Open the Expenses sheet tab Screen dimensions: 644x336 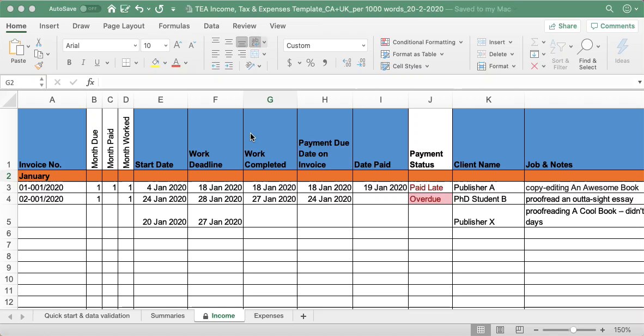(269, 316)
